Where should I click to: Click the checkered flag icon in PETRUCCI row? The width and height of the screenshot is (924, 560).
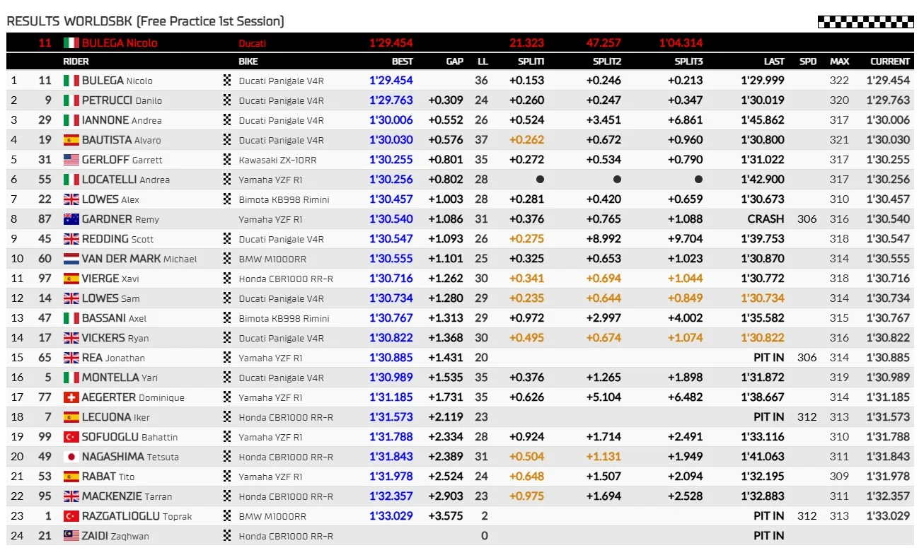pos(227,100)
